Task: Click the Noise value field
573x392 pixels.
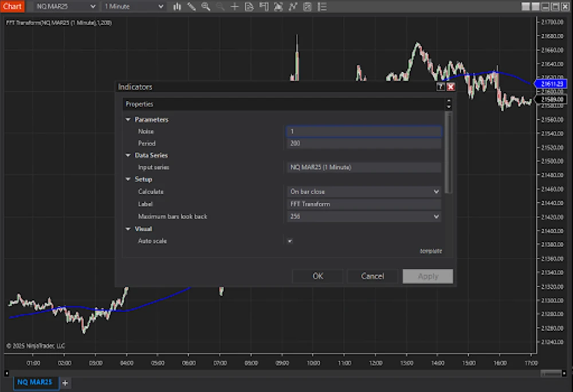Action: 364,131
